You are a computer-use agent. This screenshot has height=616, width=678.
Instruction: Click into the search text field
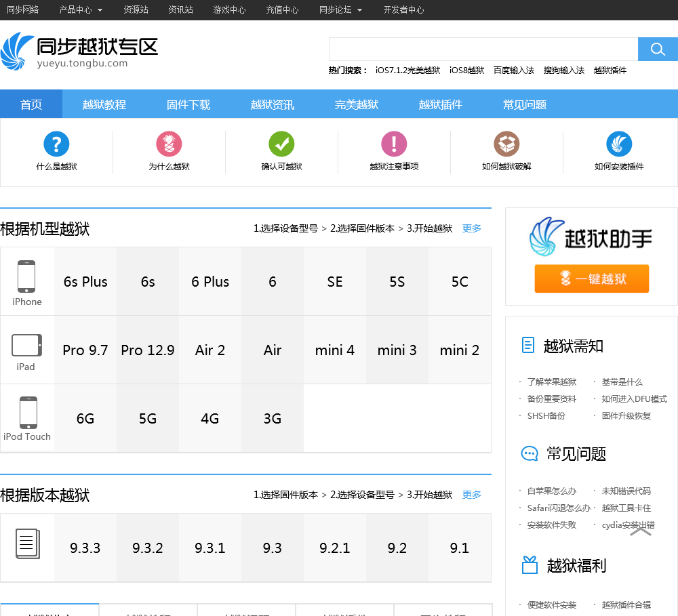point(483,49)
